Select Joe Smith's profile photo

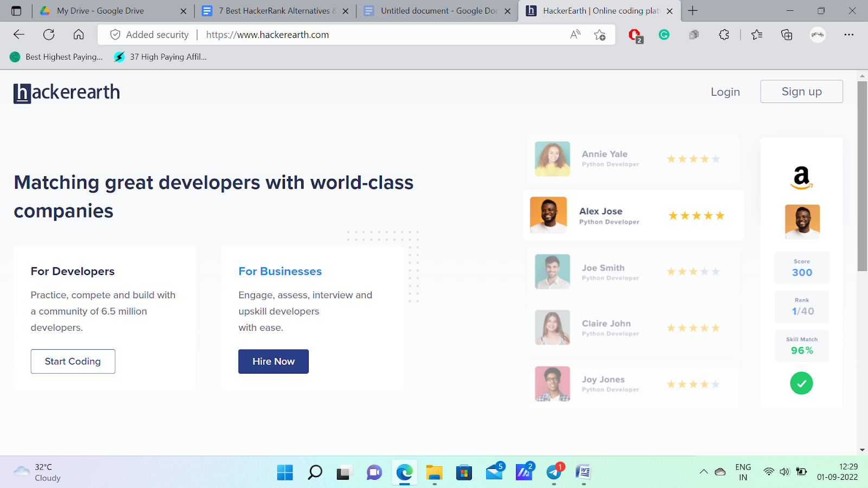point(552,271)
